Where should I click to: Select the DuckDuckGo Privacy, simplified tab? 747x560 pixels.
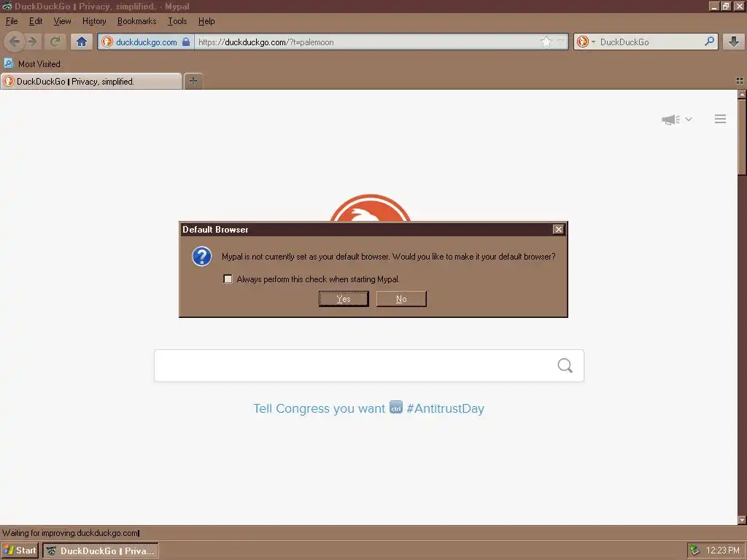tap(91, 82)
